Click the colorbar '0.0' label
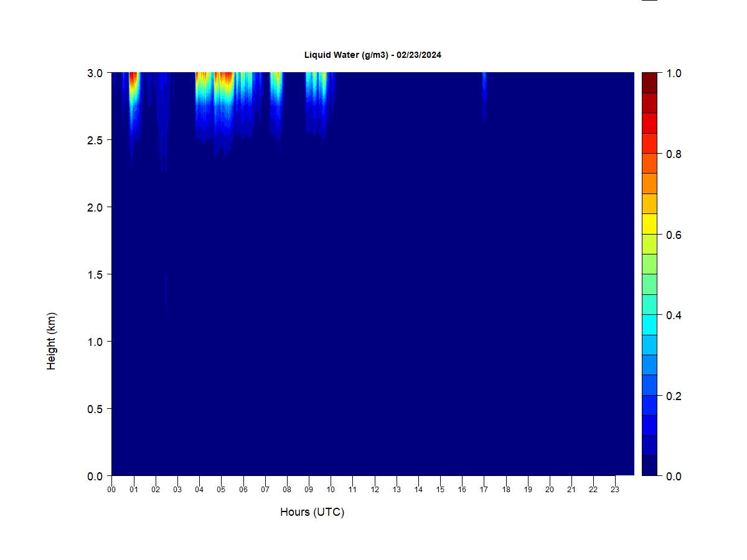 point(674,477)
